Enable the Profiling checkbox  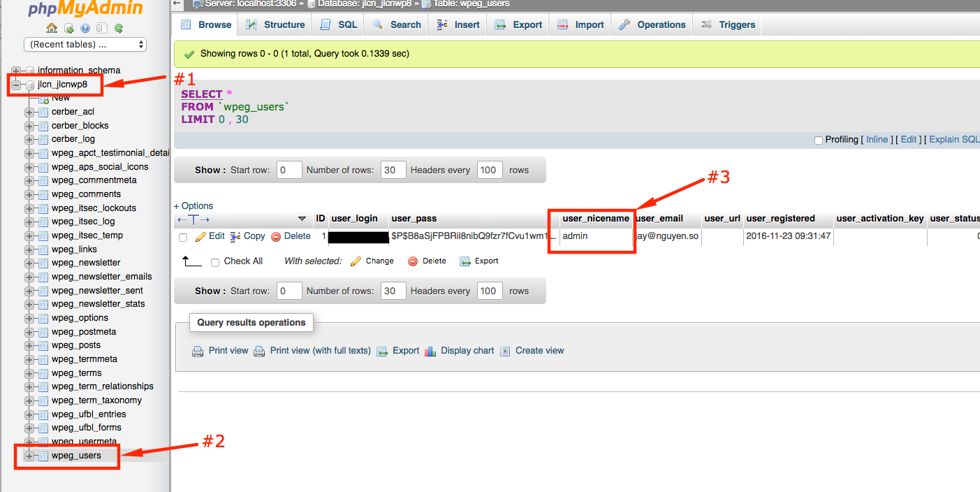(x=819, y=140)
